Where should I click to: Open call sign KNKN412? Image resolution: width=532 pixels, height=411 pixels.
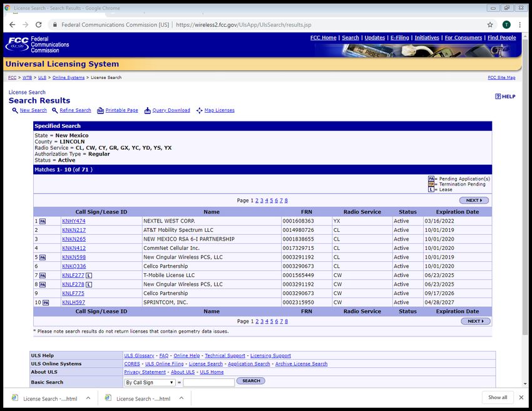(x=74, y=248)
